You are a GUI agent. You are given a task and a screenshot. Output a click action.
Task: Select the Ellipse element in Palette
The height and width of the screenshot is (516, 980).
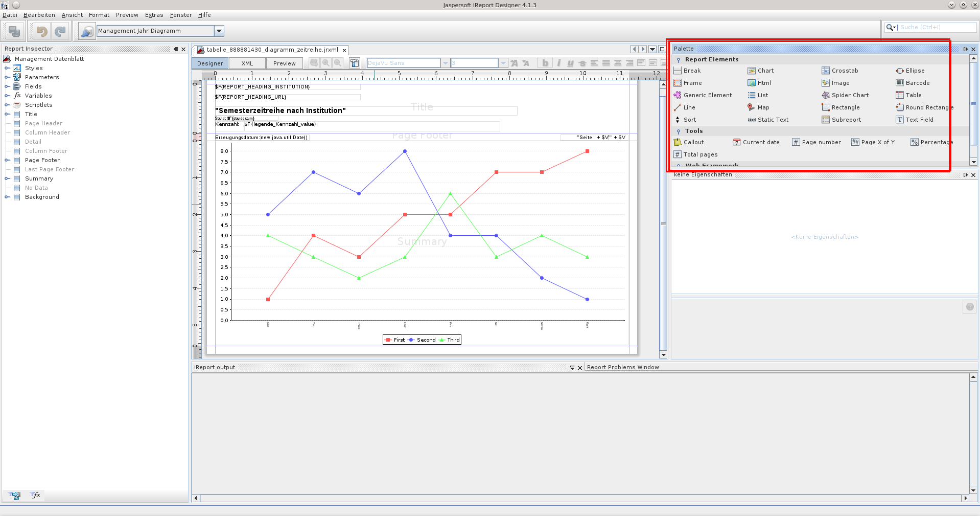point(910,71)
